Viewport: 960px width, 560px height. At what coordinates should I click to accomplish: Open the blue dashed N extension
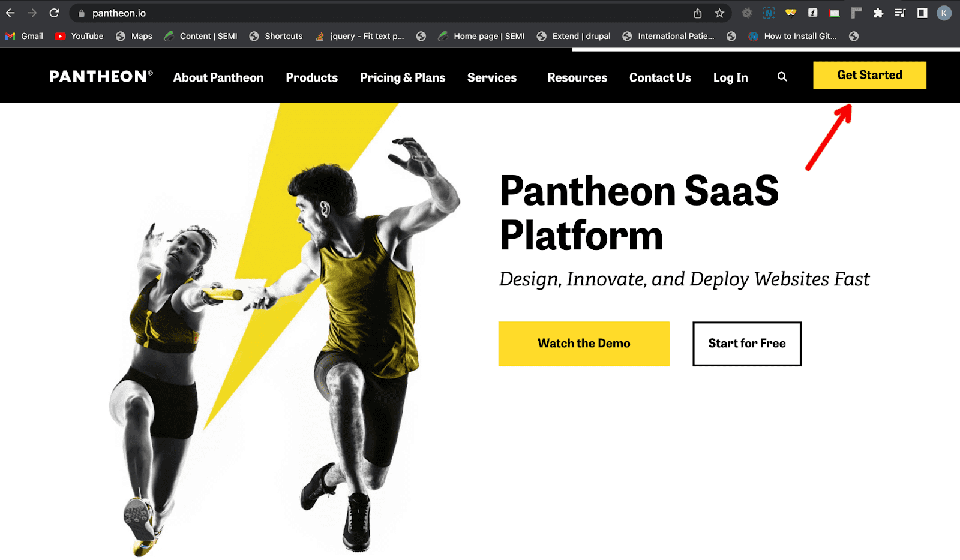coord(769,13)
